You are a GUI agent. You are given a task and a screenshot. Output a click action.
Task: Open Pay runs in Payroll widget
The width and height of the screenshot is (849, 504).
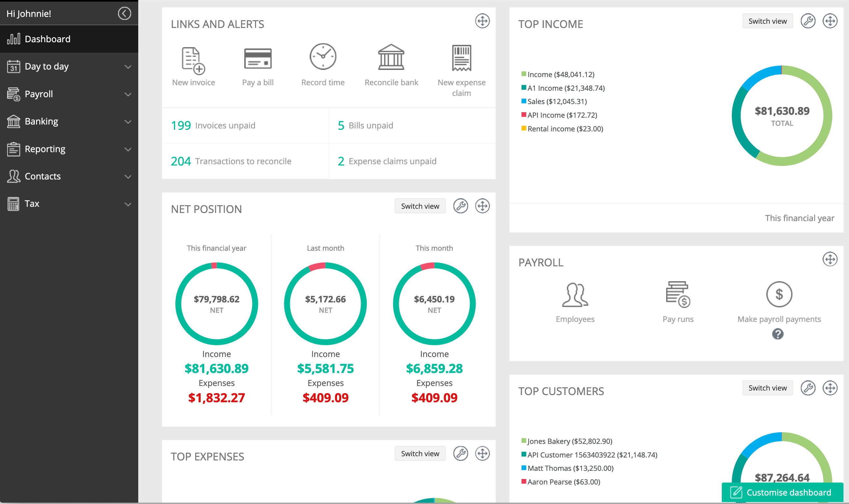pyautogui.click(x=678, y=302)
